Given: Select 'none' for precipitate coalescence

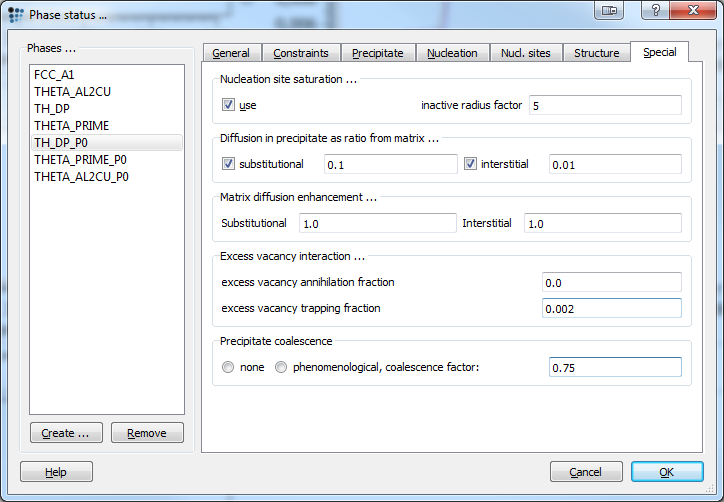Looking at the screenshot, I should point(229,367).
